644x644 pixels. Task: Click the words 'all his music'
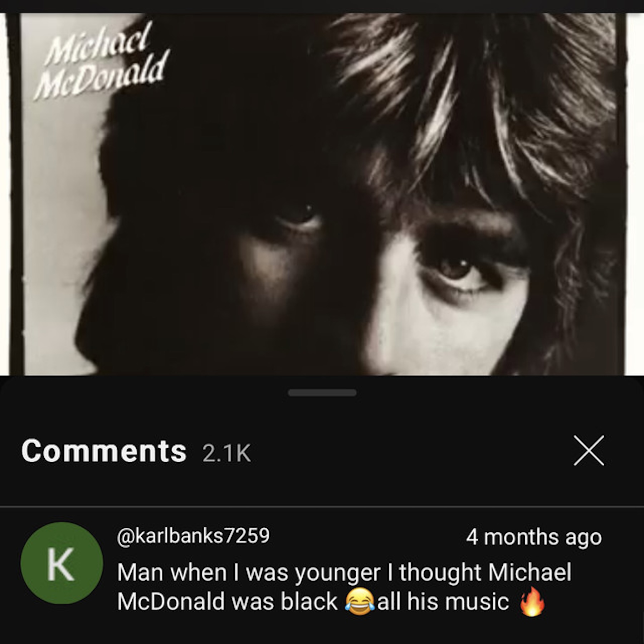(x=443, y=601)
